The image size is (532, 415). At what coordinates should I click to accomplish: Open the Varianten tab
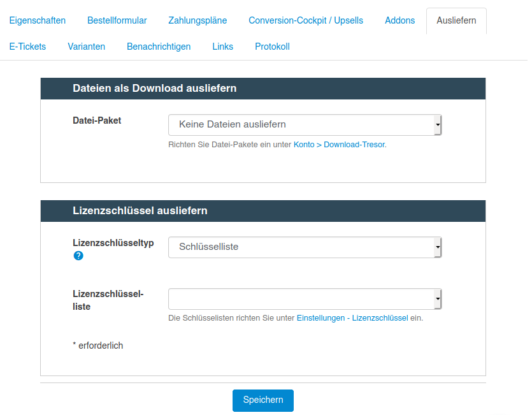click(87, 47)
